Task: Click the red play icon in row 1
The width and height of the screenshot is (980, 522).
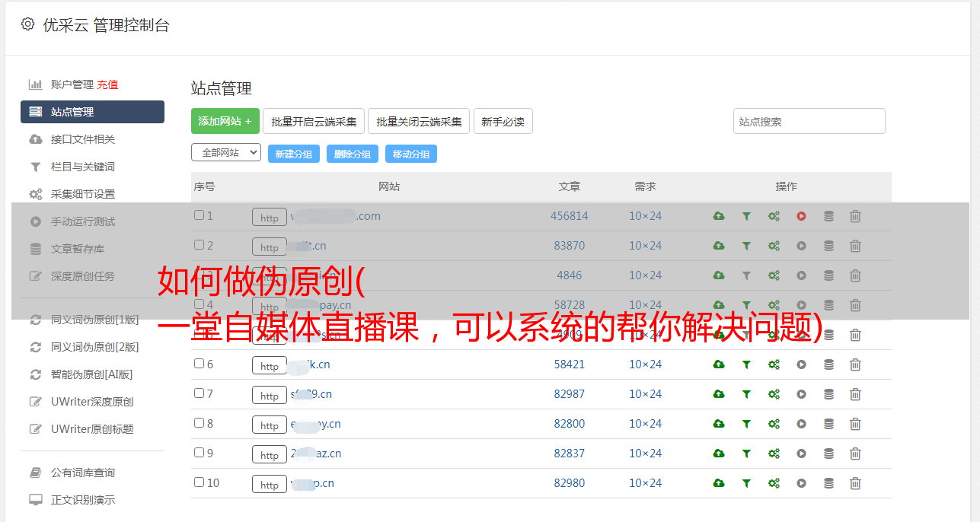Action: pos(801,216)
